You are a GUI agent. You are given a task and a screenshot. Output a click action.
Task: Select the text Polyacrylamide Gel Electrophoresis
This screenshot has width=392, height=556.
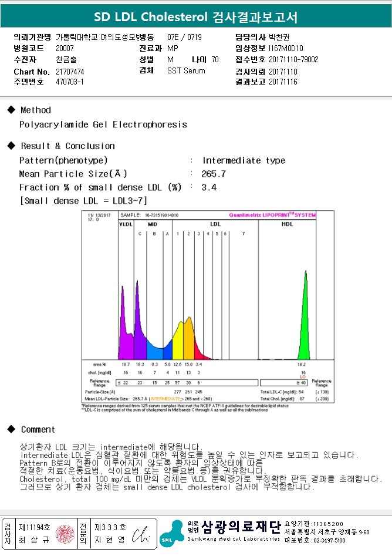click(103, 124)
